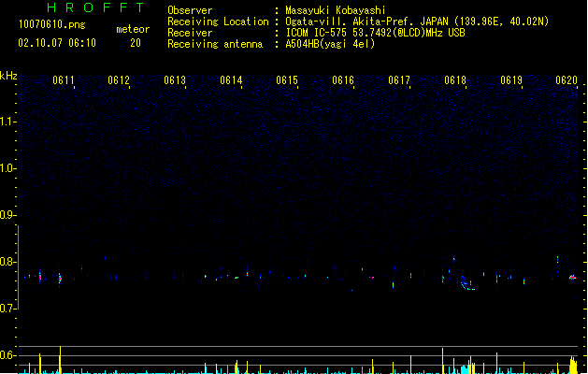Click the 0.8 kHz axis label
Screen dimensions: 588x374
7,262
